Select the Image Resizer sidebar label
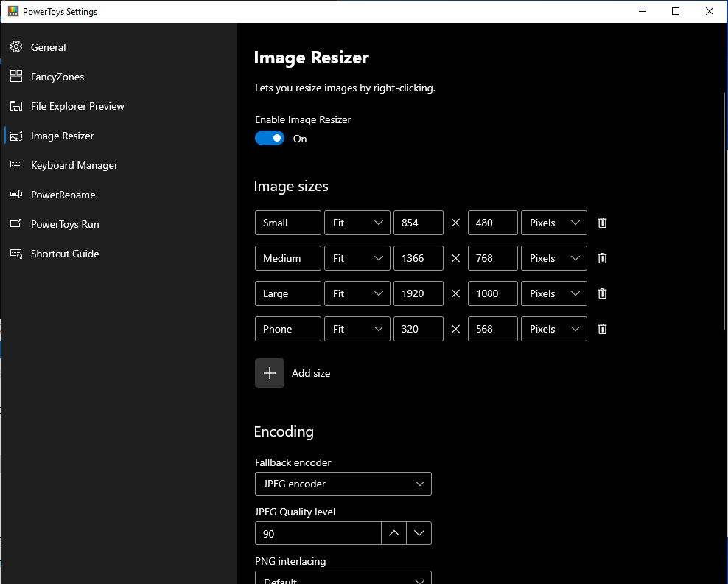Viewport: 728px width, 584px height. (62, 136)
